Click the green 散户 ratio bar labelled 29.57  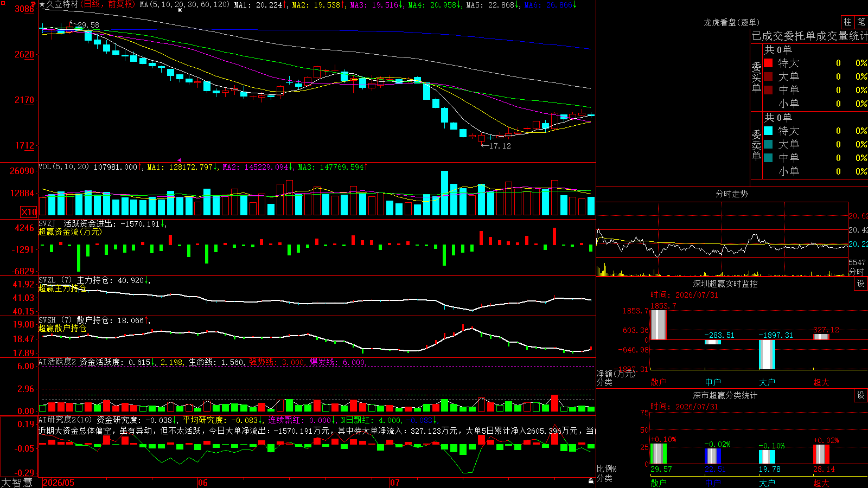[658, 454]
